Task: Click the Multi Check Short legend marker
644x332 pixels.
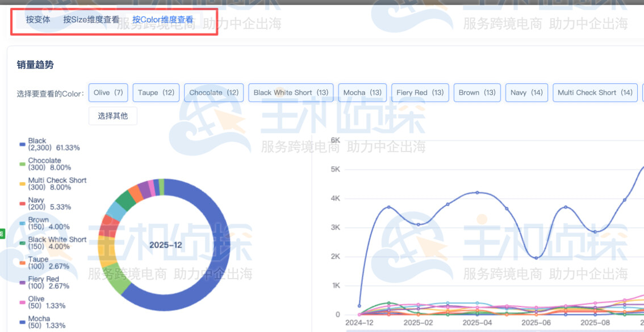Action: 23,184
